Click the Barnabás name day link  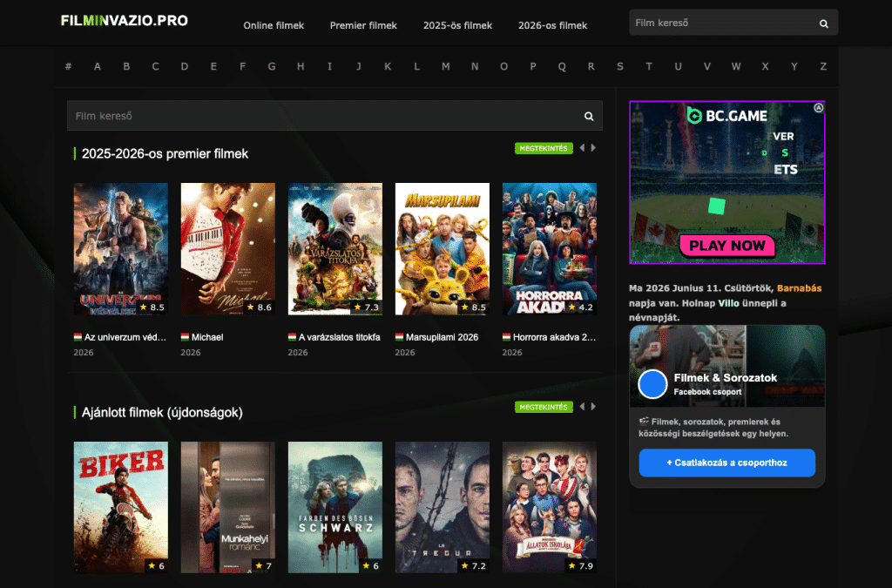pyautogui.click(x=799, y=288)
